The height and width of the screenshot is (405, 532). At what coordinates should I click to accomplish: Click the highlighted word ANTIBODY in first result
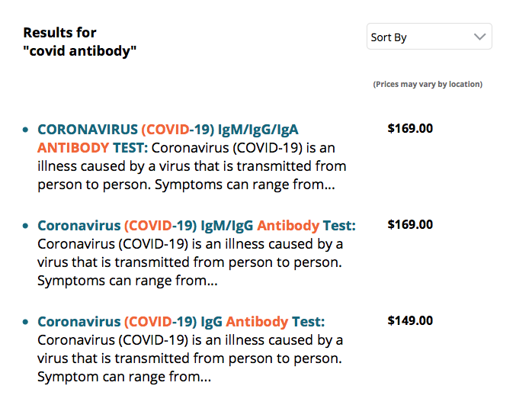click(73, 147)
